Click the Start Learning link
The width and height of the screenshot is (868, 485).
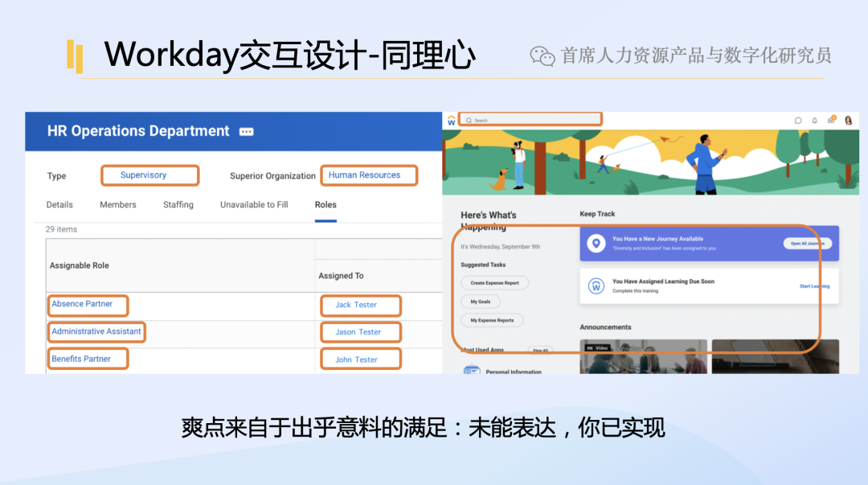814,286
